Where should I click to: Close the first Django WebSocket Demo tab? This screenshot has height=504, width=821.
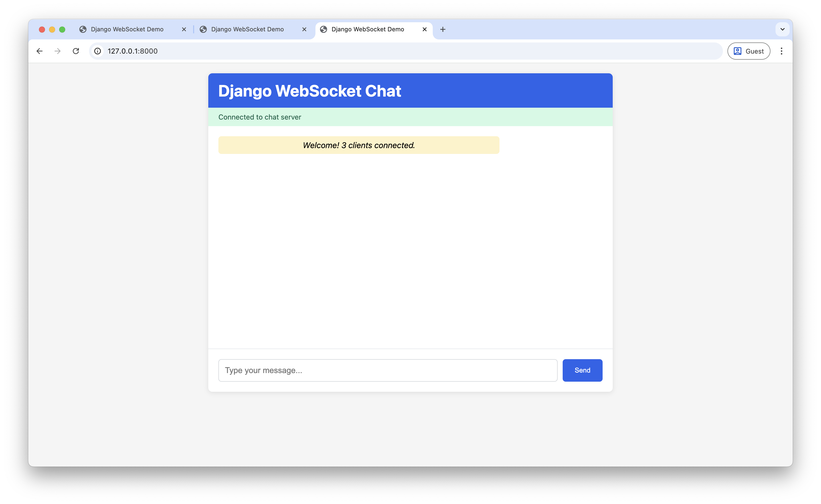coord(184,29)
